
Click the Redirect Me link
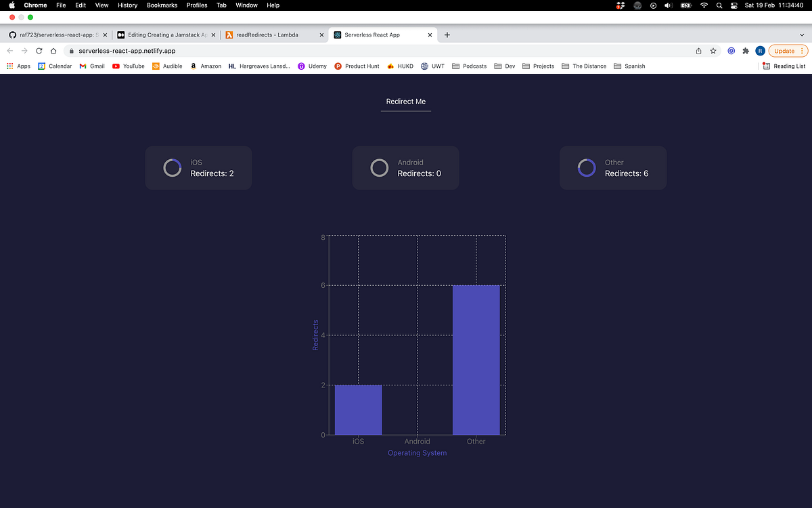pos(405,101)
